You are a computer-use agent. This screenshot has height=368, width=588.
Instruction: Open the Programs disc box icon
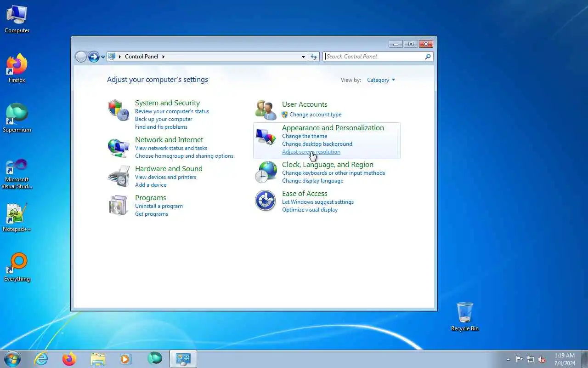tap(119, 205)
